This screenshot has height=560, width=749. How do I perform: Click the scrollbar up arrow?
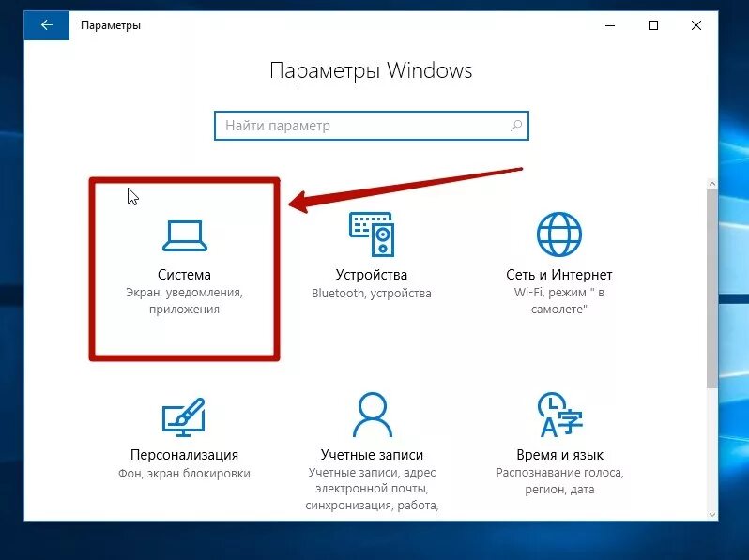712,184
